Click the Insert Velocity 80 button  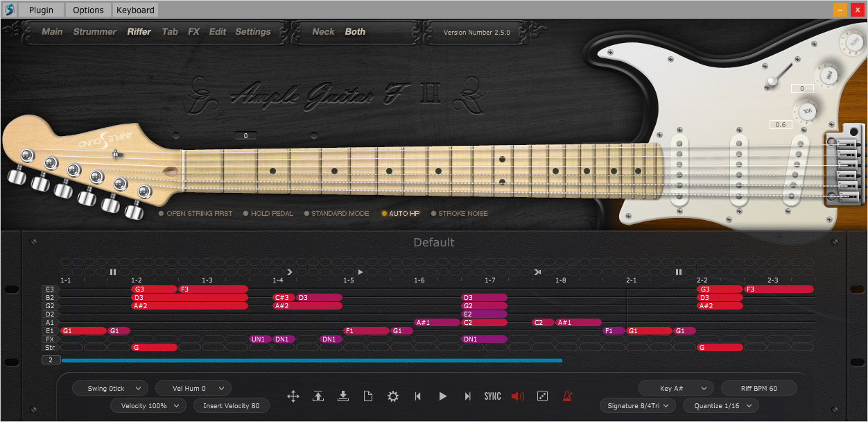tap(232, 405)
